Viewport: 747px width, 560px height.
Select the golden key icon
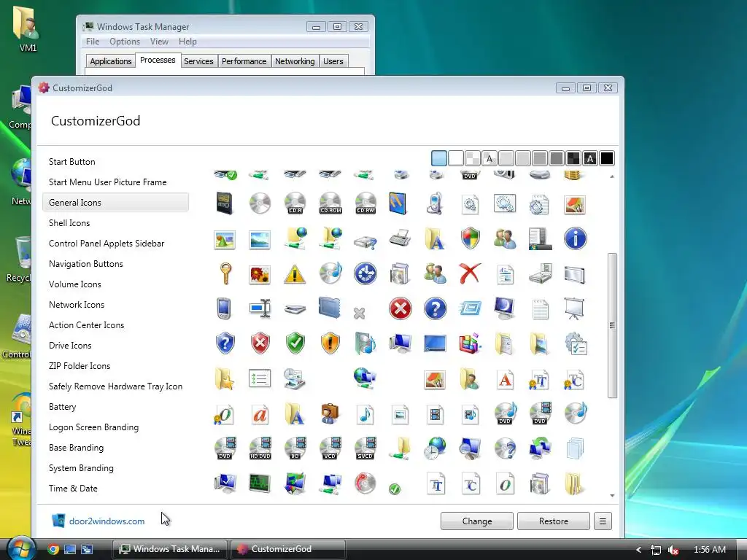[x=225, y=274]
